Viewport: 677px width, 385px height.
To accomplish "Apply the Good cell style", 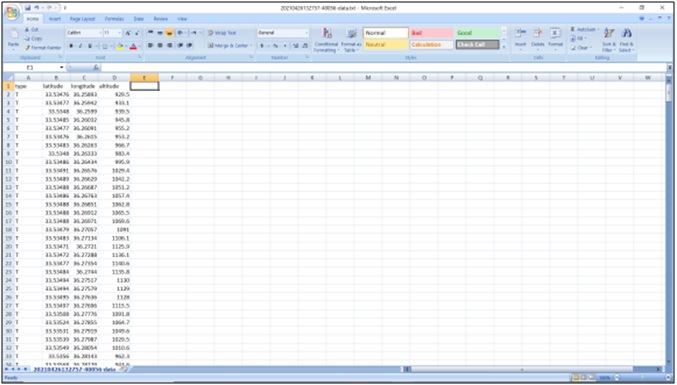I will point(477,33).
